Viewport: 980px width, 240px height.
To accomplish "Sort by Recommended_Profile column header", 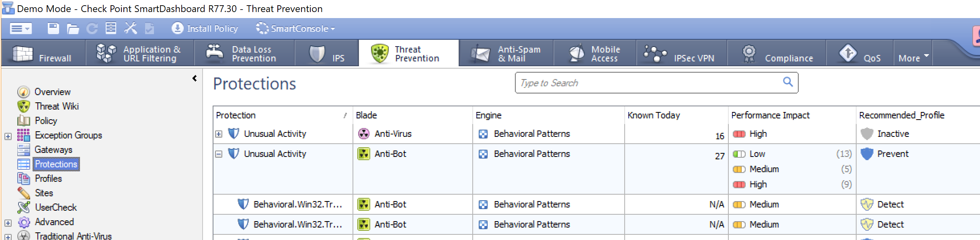I will [918, 115].
